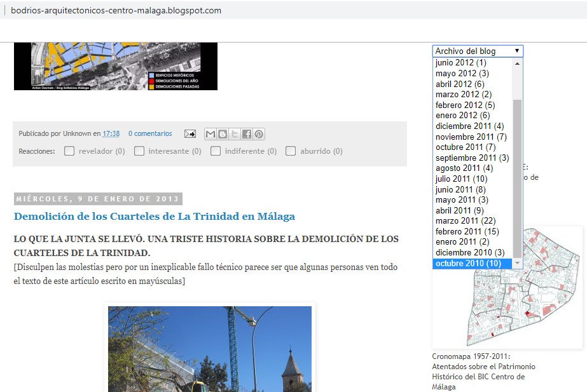Choose septiembre 2011 (3) from archive
The image size is (587, 392).
tap(473, 158)
